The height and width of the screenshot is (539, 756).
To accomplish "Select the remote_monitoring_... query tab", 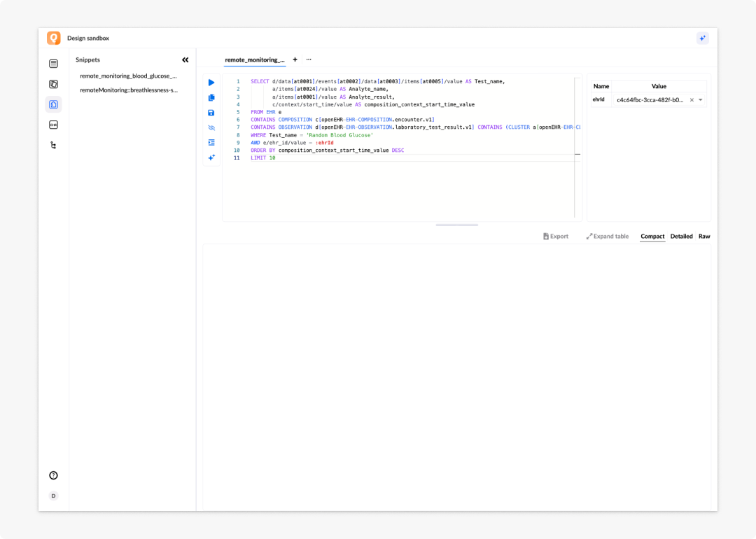I will click(255, 59).
